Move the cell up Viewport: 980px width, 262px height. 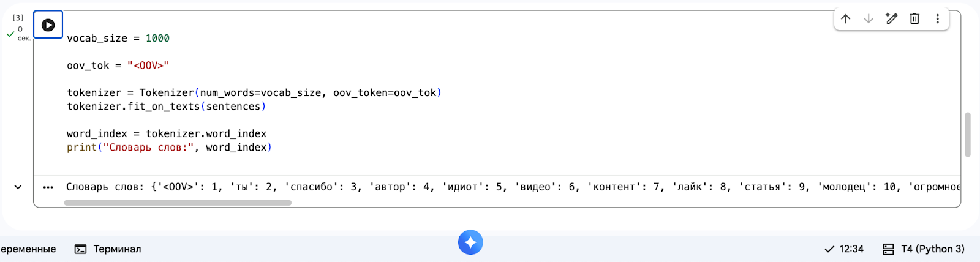[845, 19]
